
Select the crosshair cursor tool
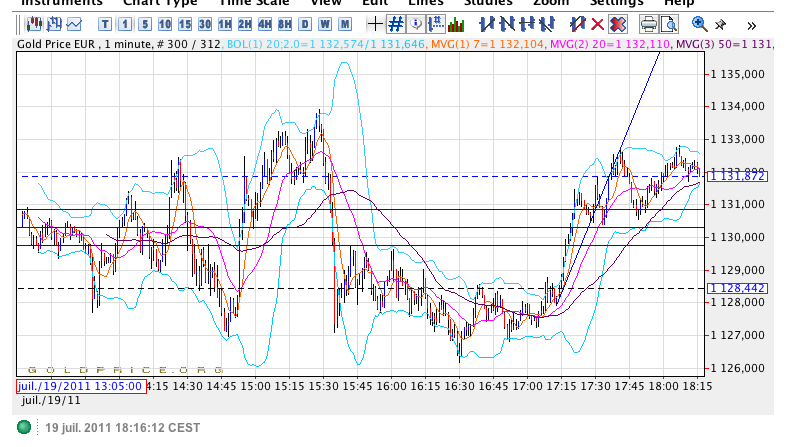(x=374, y=24)
